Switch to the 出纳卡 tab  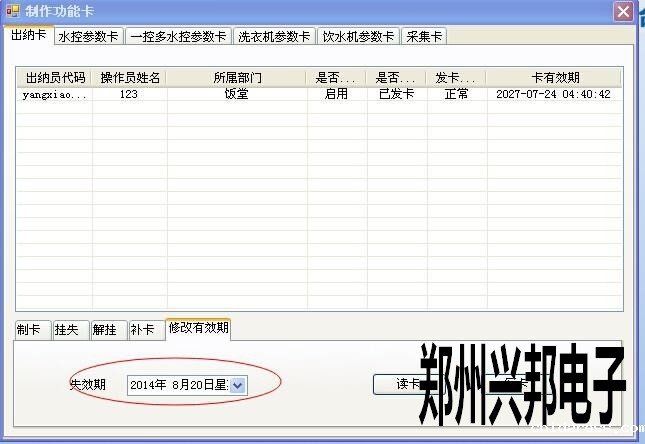[x=28, y=35]
